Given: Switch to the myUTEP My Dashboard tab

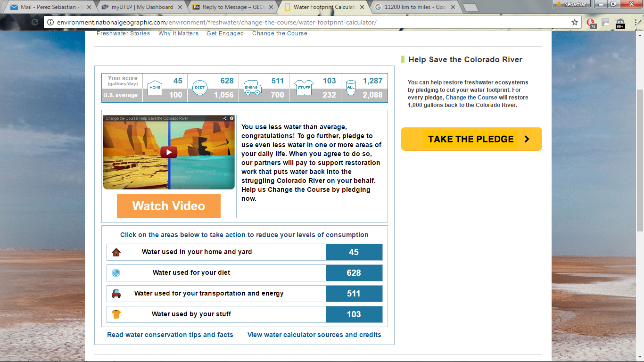Looking at the screenshot, I should click(140, 7).
